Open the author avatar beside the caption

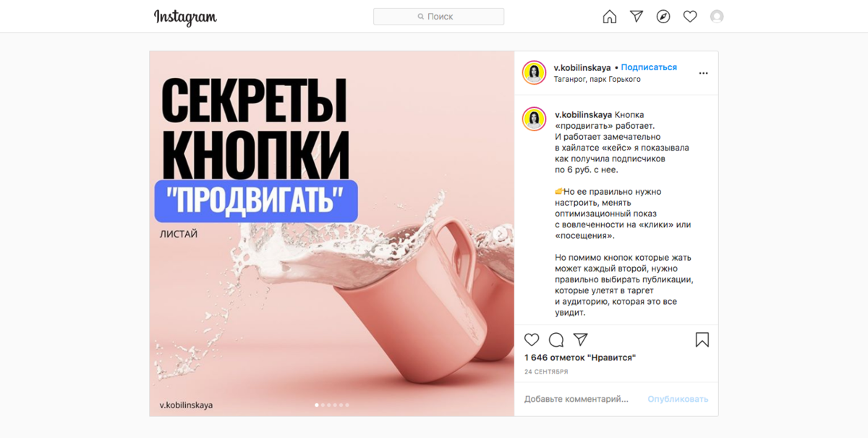[535, 119]
